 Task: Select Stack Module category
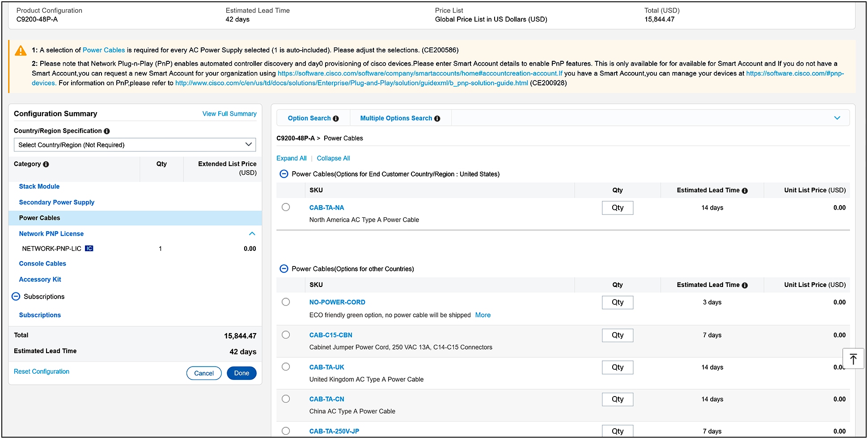[39, 186]
